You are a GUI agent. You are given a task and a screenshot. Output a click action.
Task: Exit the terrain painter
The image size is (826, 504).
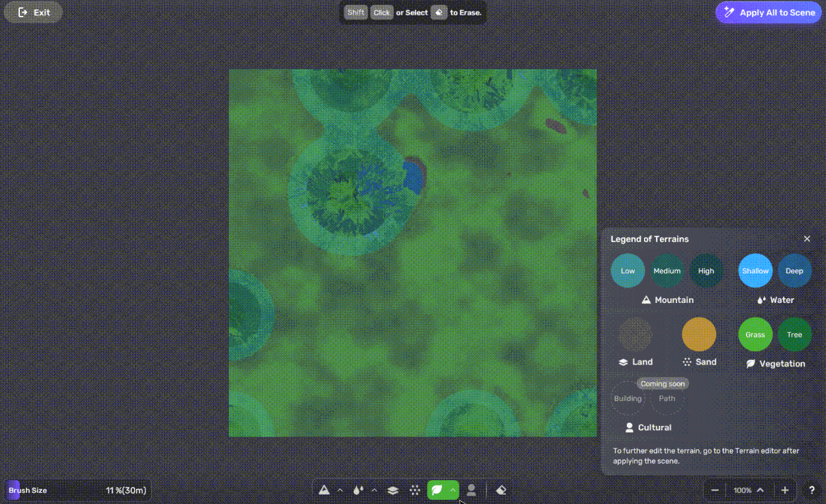(x=34, y=13)
